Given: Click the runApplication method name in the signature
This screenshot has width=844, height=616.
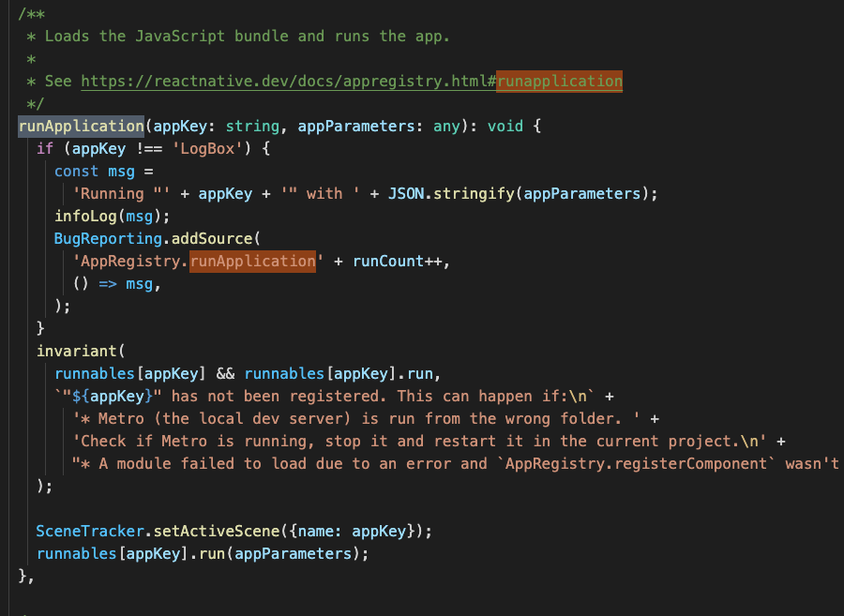Looking at the screenshot, I should (81, 127).
